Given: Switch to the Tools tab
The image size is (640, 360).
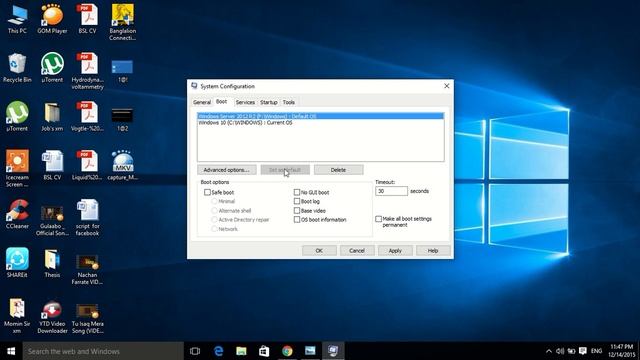Looking at the screenshot, I should (x=289, y=102).
